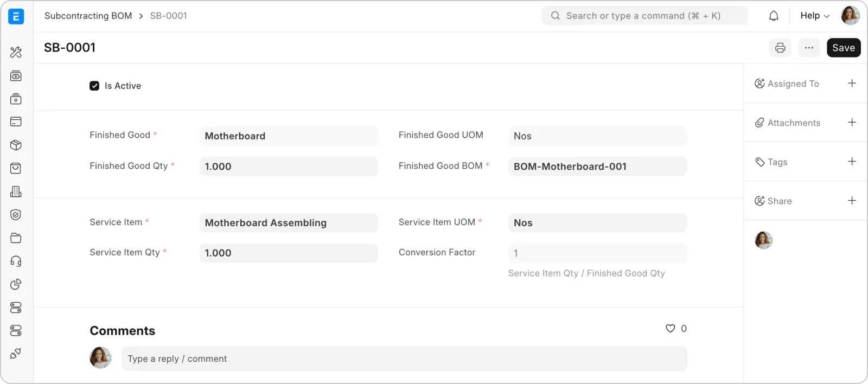Viewport: 868px width, 384px height.
Task: Click the comment reply text box
Action: point(404,359)
